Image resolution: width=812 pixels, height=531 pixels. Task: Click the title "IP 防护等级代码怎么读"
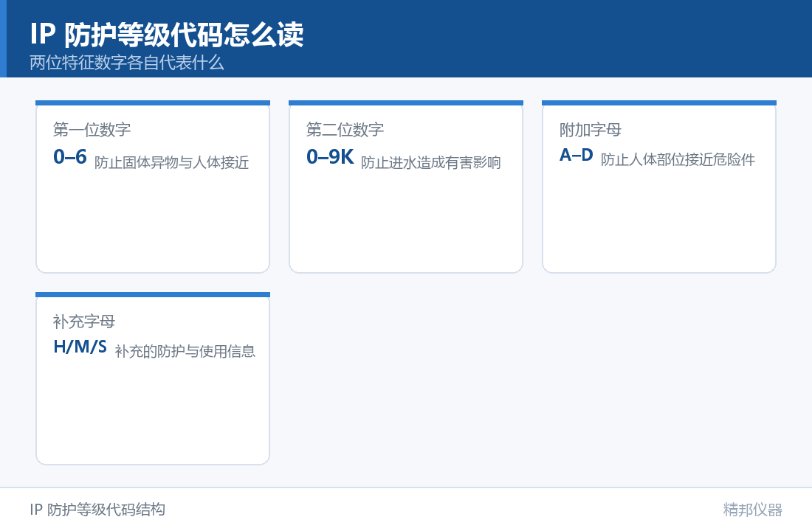tap(166, 35)
